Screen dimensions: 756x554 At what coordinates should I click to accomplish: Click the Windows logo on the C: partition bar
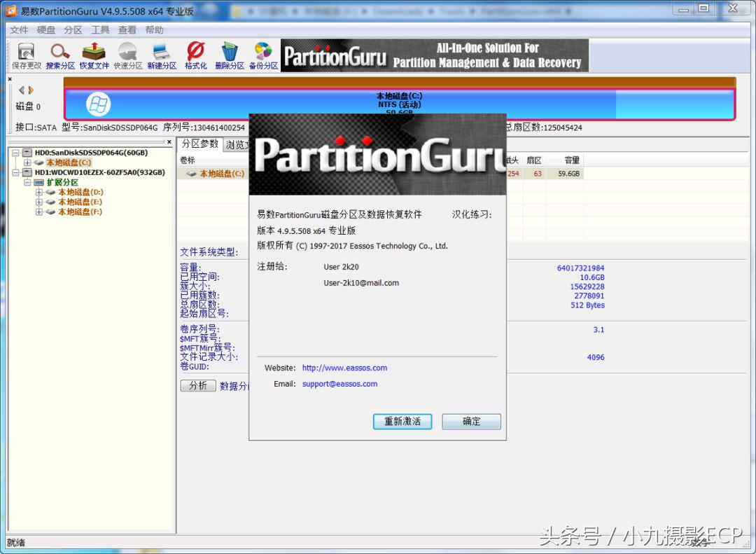click(x=99, y=104)
